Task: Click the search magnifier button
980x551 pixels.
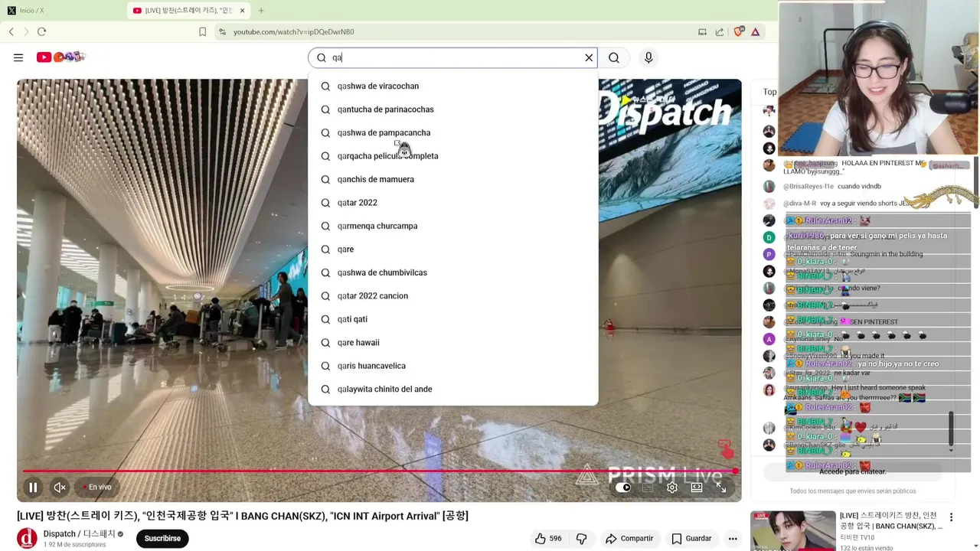Action: [614, 57]
